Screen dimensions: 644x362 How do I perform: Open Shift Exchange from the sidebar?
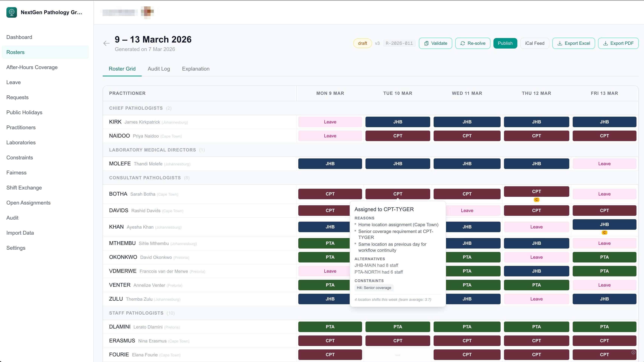(24, 188)
